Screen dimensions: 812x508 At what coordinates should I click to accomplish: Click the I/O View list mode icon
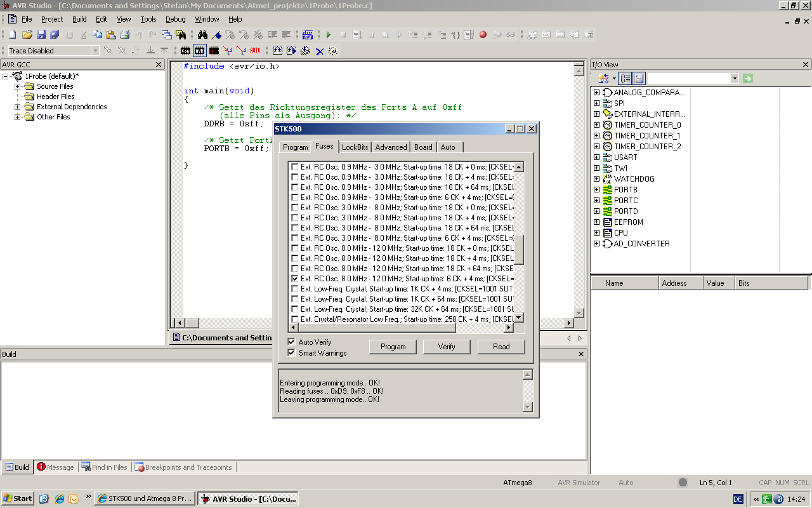click(x=639, y=78)
